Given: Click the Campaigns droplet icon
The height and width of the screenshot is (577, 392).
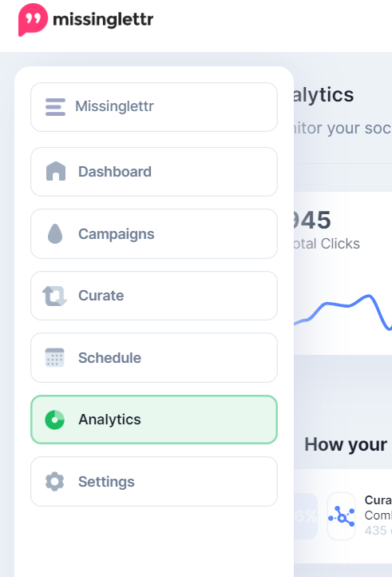Looking at the screenshot, I should coord(55,233).
